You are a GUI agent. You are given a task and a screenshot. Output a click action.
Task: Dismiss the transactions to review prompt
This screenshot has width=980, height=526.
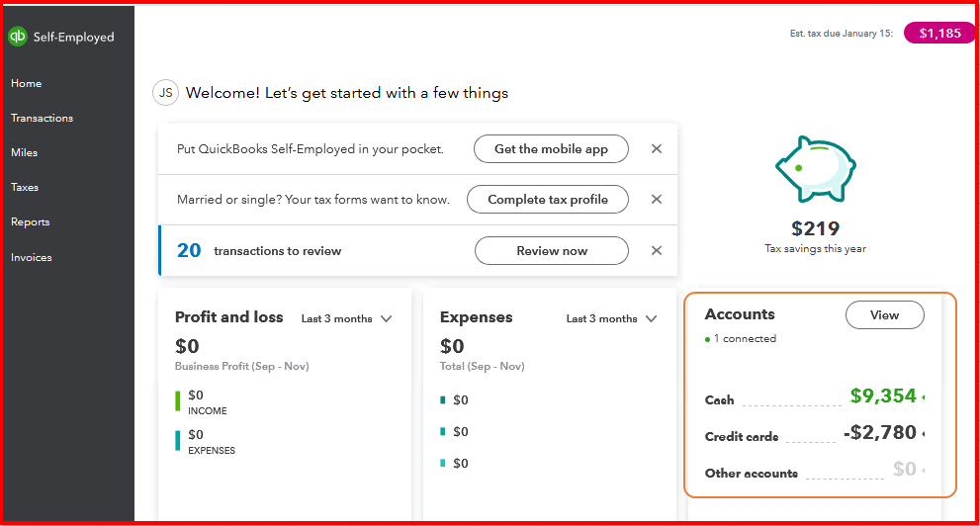point(656,251)
